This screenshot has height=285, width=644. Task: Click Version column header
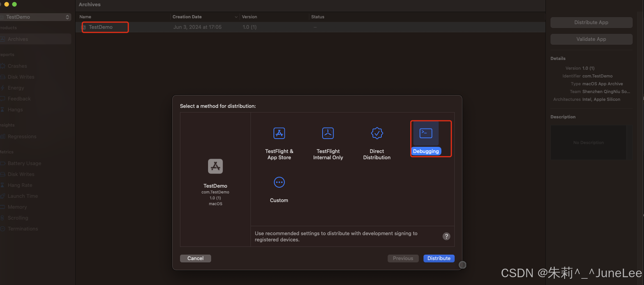click(249, 17)
